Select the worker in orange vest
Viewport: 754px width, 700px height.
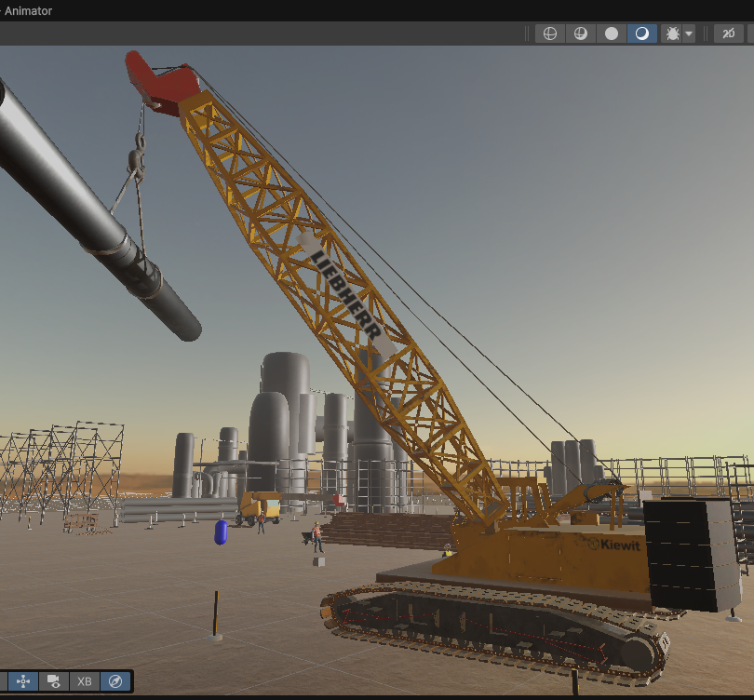click(x=316, y=536)
